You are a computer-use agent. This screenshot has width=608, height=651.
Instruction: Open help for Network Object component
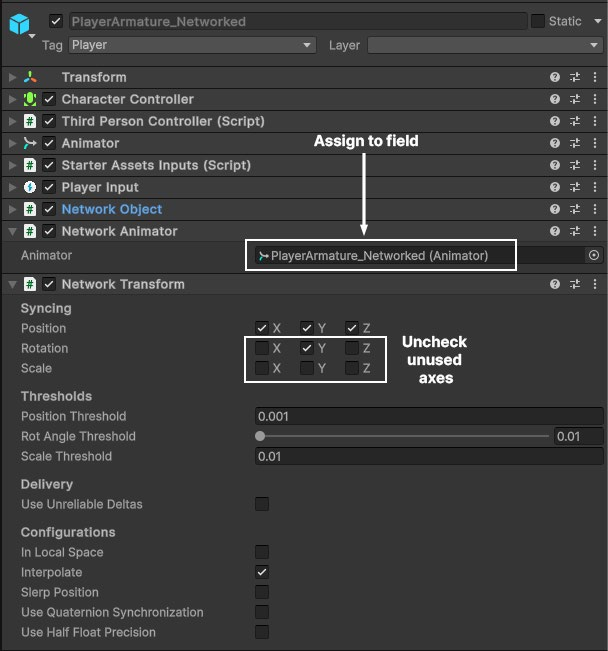point(555,209)
